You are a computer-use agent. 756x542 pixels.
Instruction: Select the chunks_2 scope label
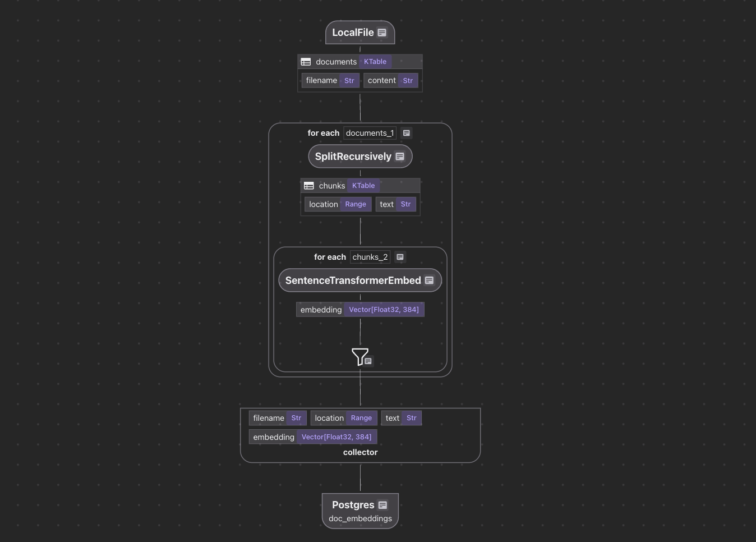pyautogui.click(x=370, y=257)
